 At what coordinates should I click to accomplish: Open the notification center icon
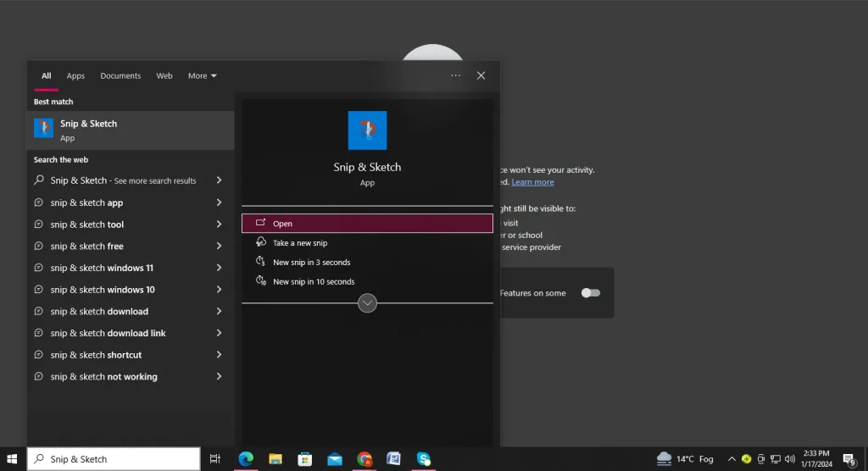(849, 459)
